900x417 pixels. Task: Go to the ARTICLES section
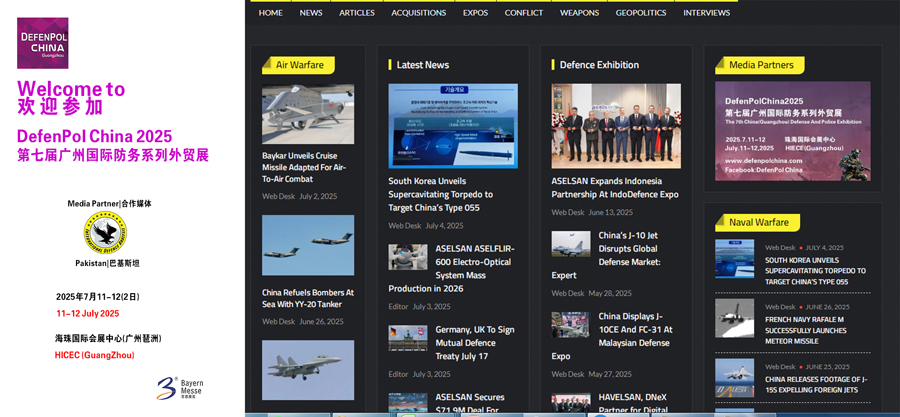coord(356,13)
